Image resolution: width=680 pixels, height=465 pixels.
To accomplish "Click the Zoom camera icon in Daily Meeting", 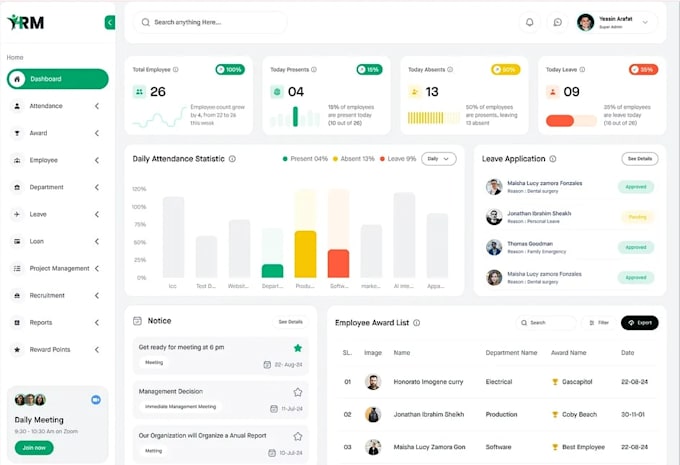I will (96, 400).
